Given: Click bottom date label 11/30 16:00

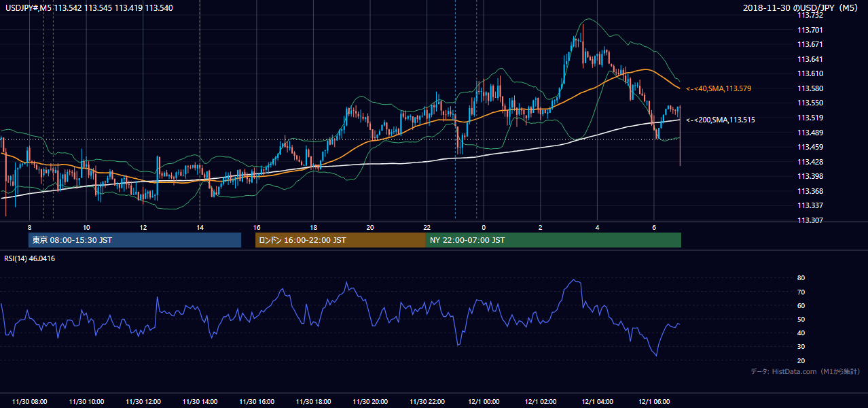Looking at the screenshot, I should coord(257,402).
